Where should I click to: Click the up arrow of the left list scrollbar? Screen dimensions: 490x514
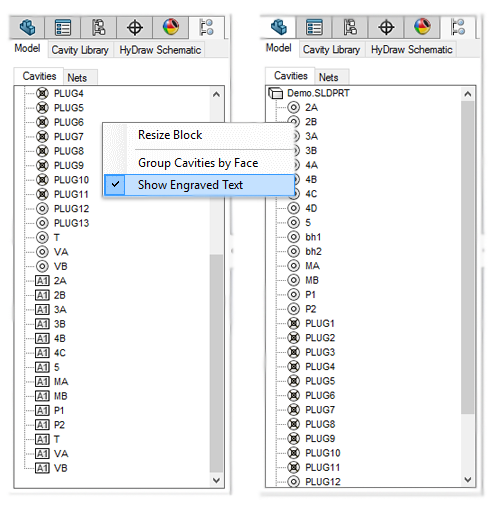click(216, 94)
